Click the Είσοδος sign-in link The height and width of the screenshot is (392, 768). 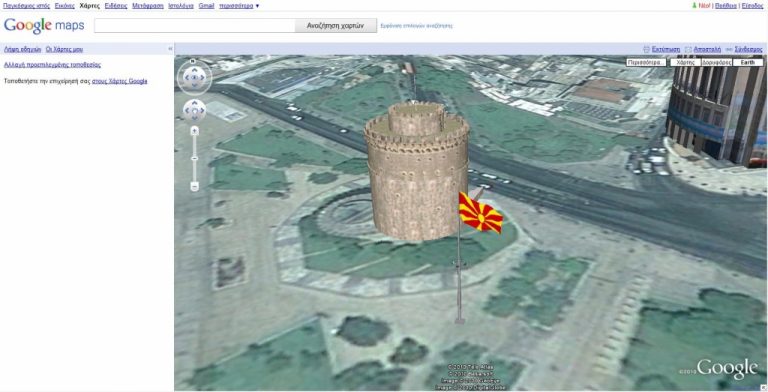tap(752, 6)
